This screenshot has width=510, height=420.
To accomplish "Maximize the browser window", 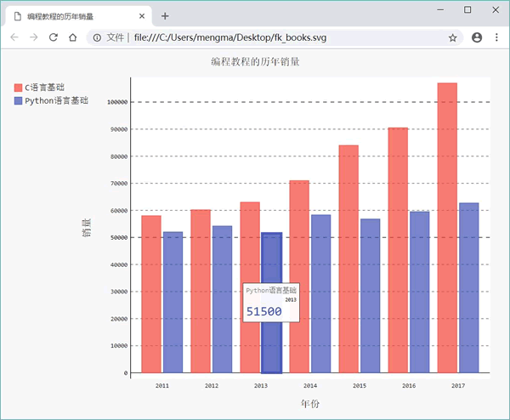I will [467, 9].
